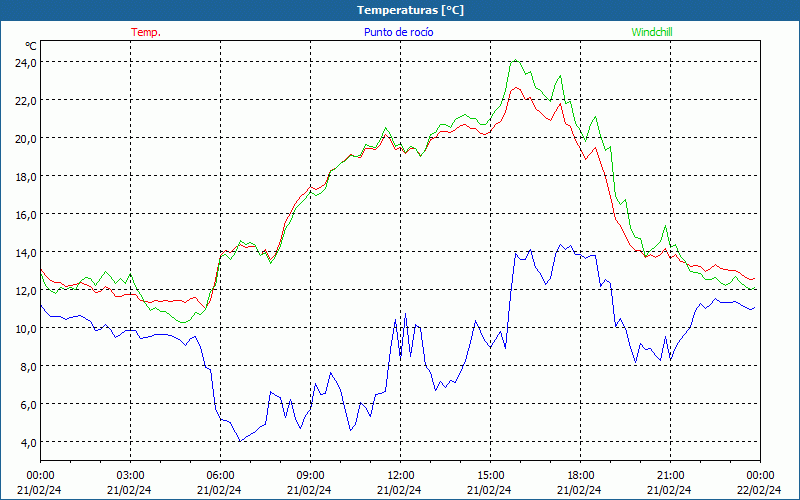Click the '21/02/24' date beneath '09:00'
800x500 pixels.
(309, 490)
